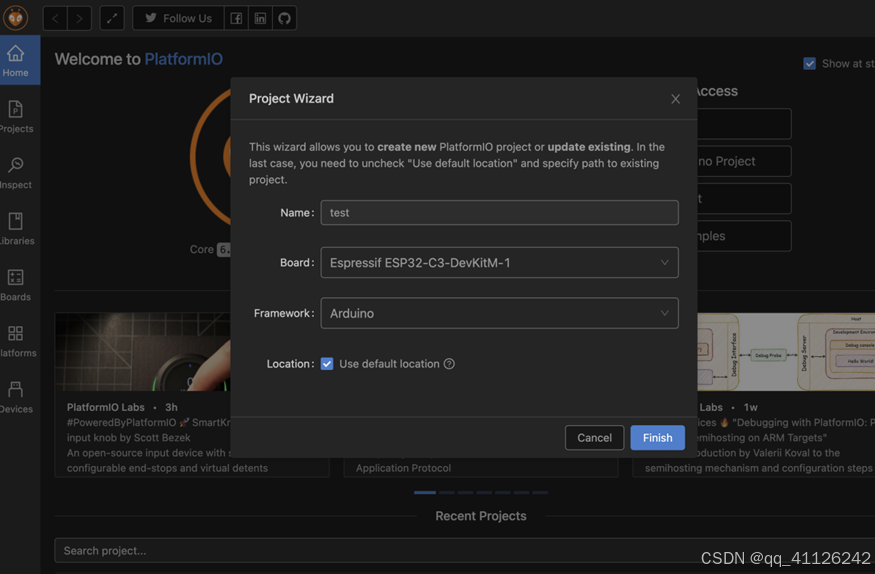
Task: Click the Search project input field
Action: [464, 551]
